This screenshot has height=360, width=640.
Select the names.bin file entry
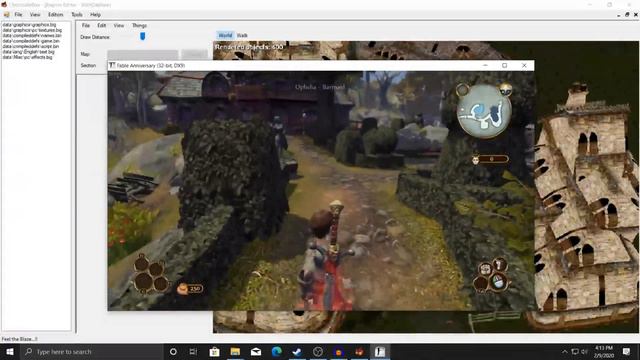pyautogui.click(x=32, y=36)
